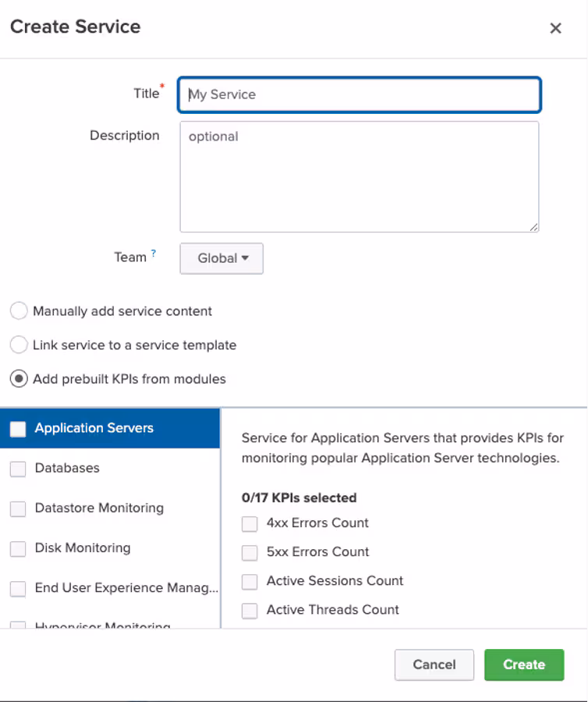
Task: Select Link service to a service template
Action: click(19, 345)
